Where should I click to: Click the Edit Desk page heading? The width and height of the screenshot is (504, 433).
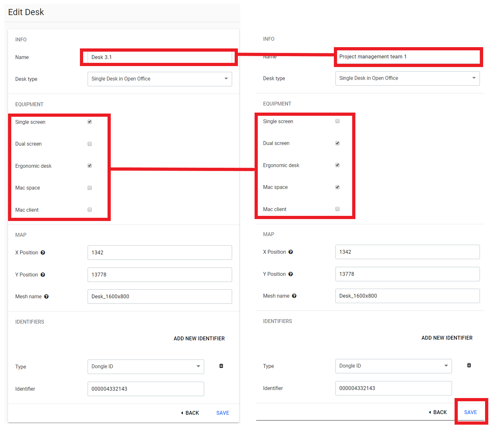tap(26, 12)
